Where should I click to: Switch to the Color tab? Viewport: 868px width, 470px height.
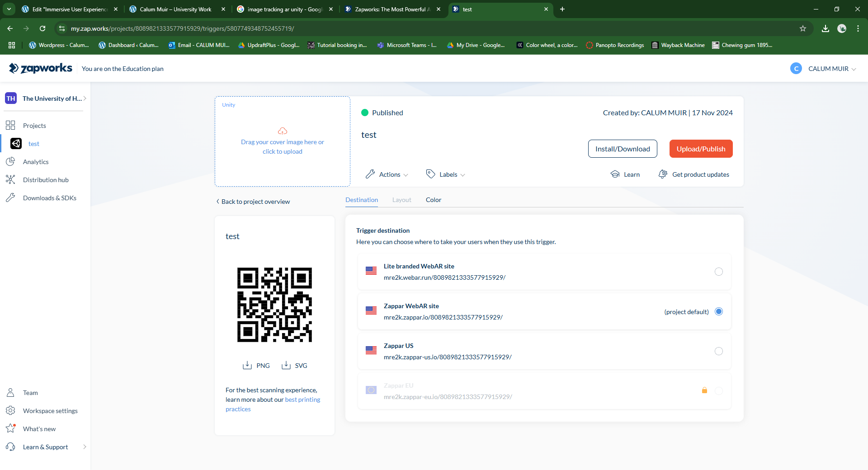433,200
